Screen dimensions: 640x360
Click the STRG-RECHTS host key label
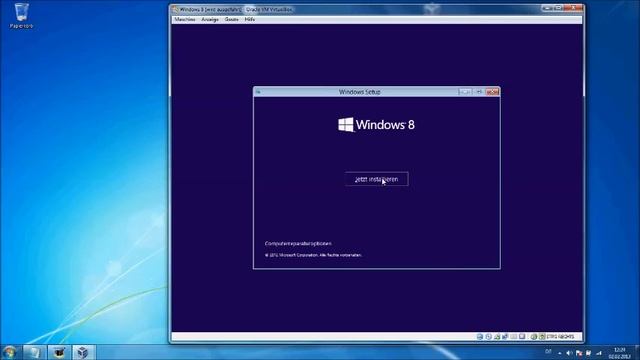tap(560, 337)
